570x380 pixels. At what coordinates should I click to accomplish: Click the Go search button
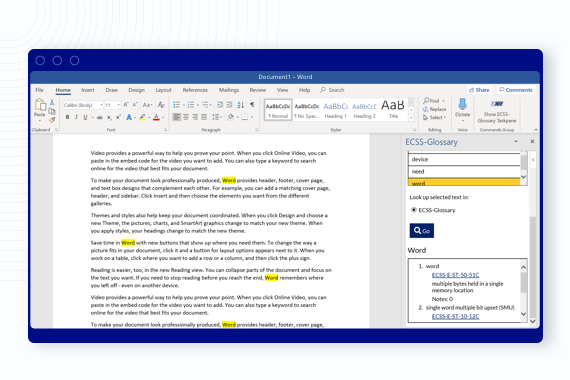click(x=422, y=231)
